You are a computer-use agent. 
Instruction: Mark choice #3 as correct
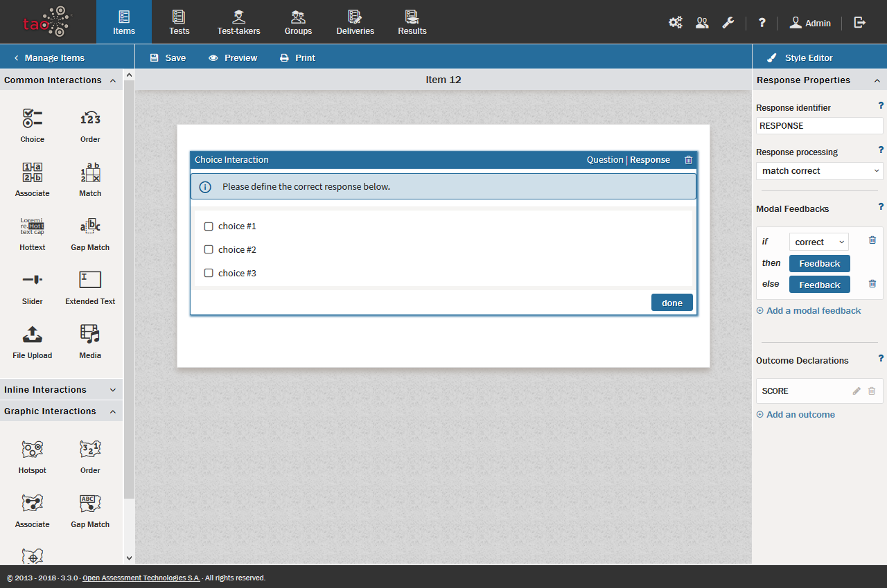pos(209,274)
